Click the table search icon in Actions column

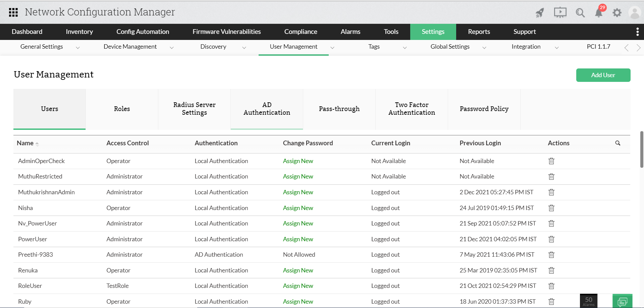click(x=618, y=143)
